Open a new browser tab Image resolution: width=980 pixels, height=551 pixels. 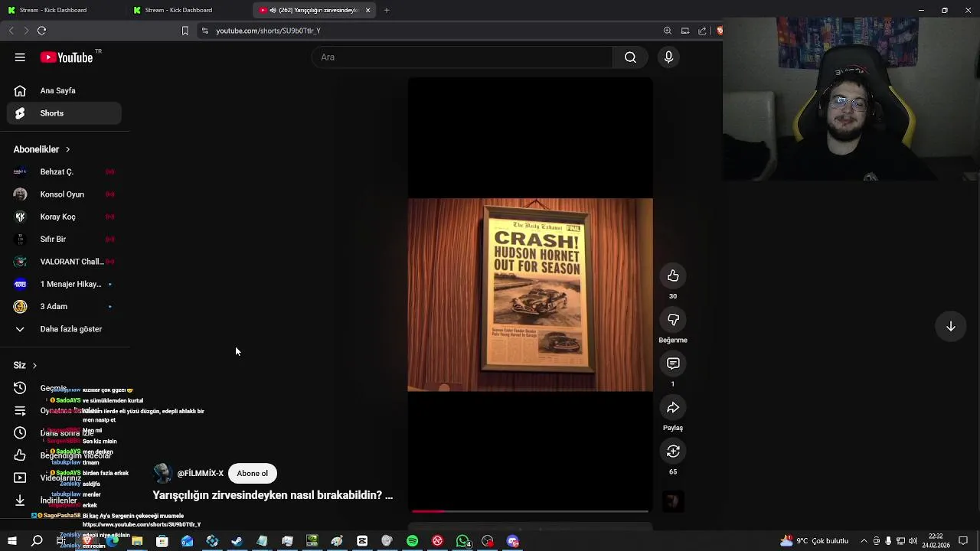click(x=387, y=10)
